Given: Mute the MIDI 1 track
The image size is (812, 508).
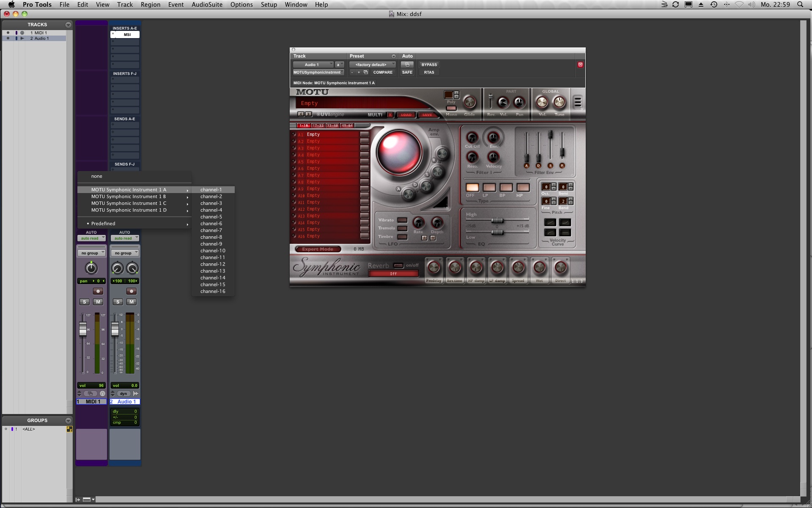Looking at the screenshot, I should point(98,302).
